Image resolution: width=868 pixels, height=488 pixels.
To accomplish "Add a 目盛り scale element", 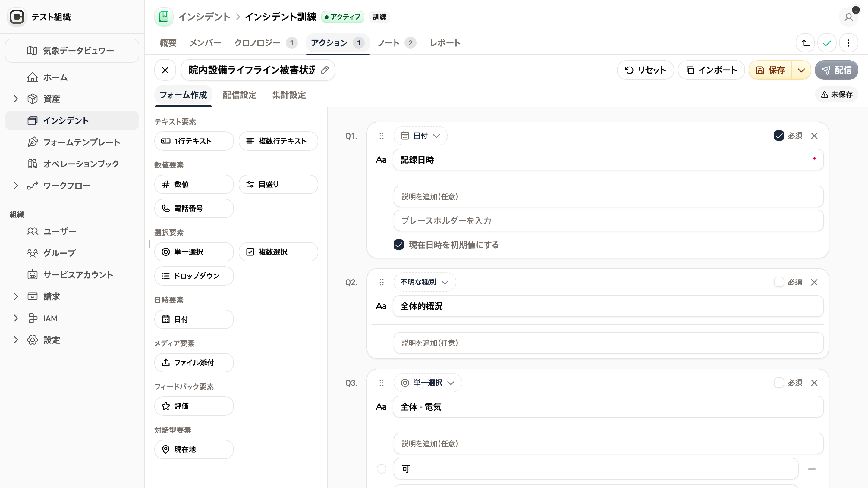I will point(278,184).
